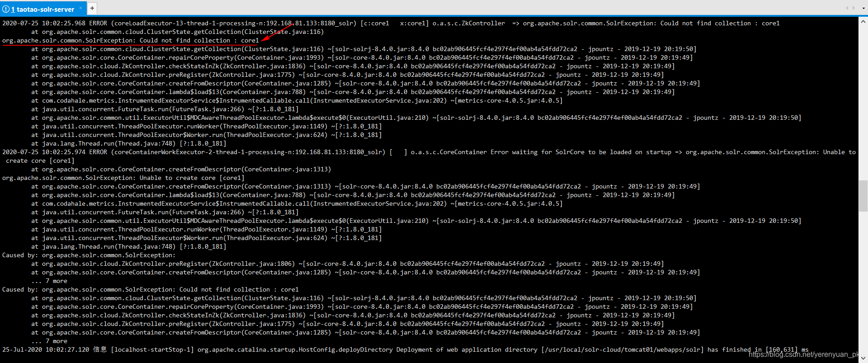Click first 'Caused by: org.apache.solr.common.SolrException:' line
This screenshot has height=363, width=868.
click(x=89, y=255)
